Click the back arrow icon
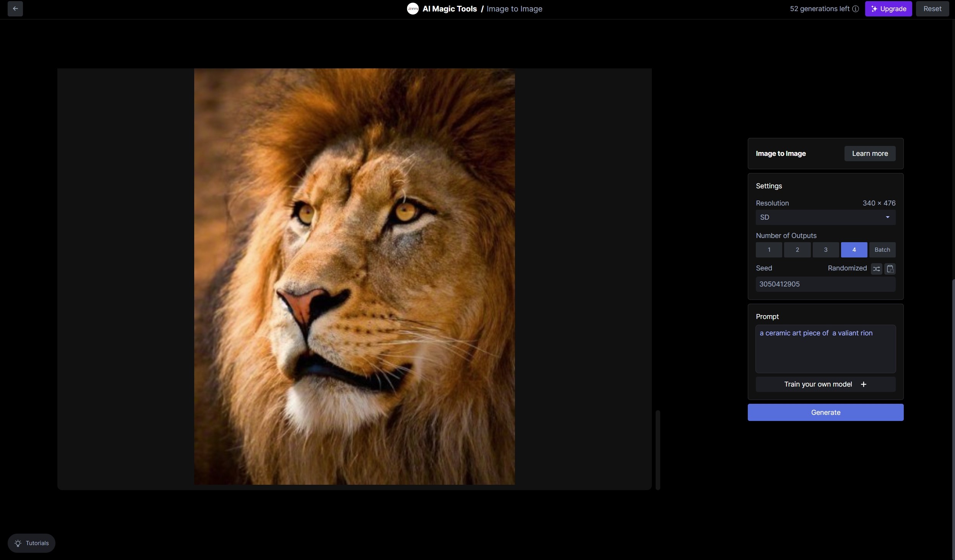 coord(15,9)
